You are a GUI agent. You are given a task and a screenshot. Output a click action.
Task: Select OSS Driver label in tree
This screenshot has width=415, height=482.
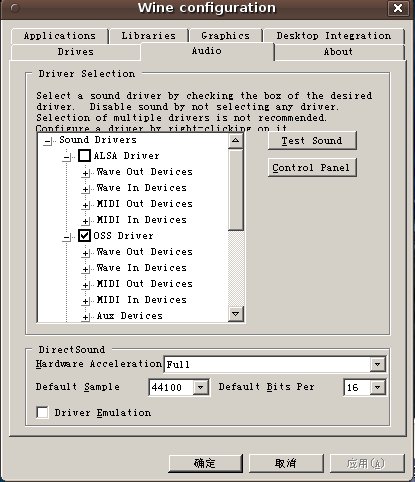123,236
